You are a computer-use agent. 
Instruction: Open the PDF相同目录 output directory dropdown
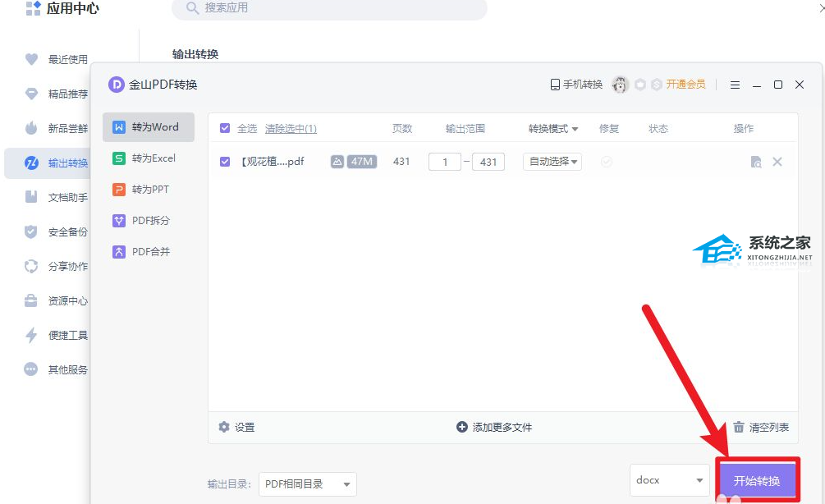(x=308, y=484)
